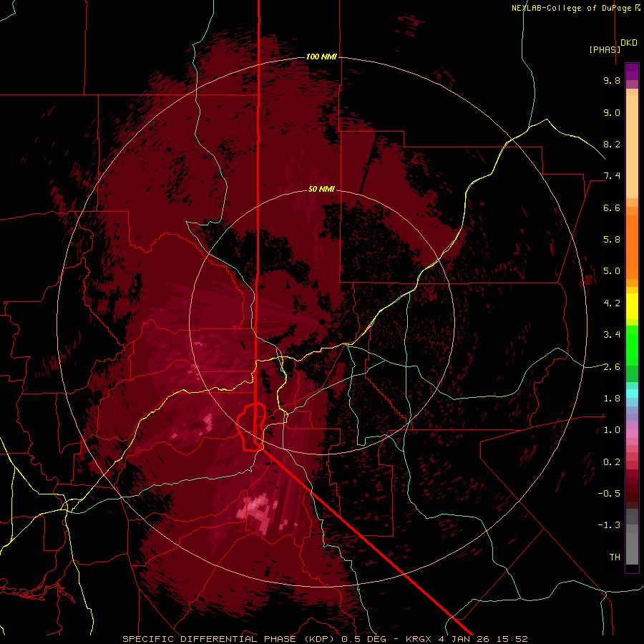Click the 1.0 value on color scale
The image size is (644, 644).
[x=612, y=430]
